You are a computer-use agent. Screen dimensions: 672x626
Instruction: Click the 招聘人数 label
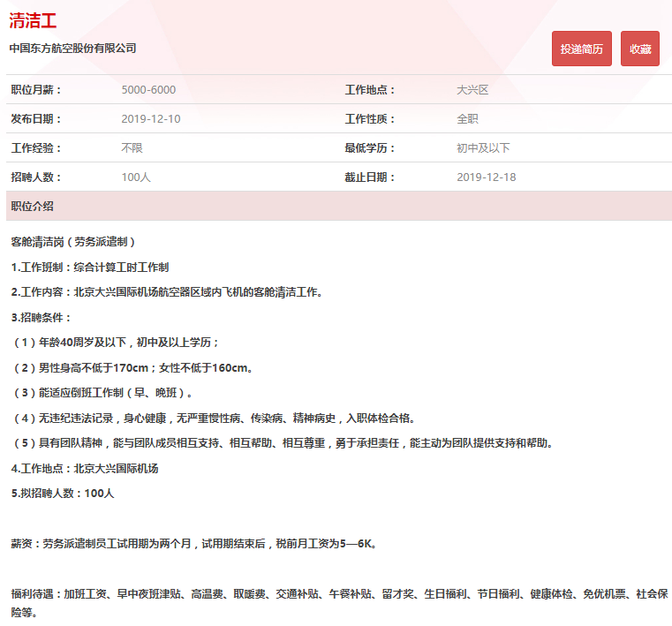(x=36, y=177)
